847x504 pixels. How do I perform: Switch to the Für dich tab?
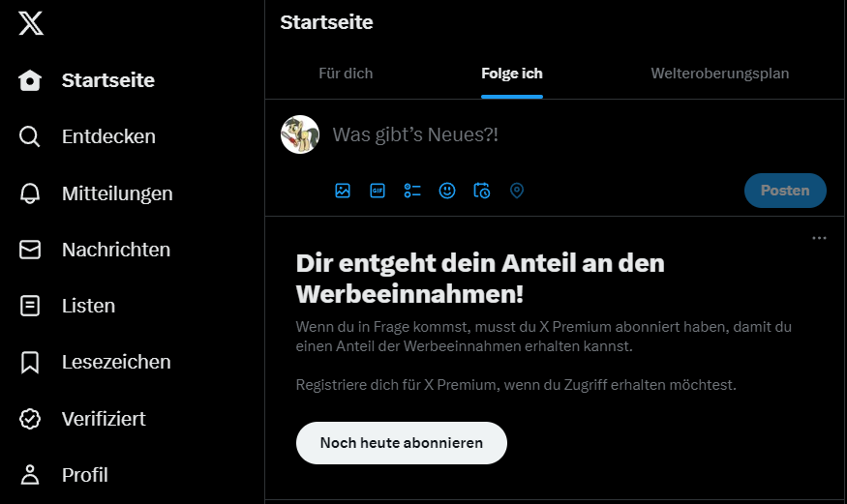(x=346, y=74)
